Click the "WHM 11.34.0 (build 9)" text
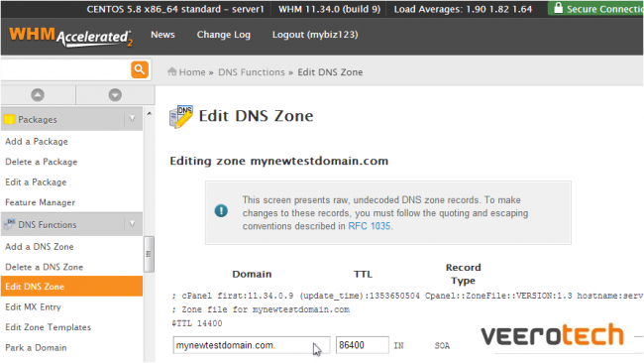 coord(329,9)
